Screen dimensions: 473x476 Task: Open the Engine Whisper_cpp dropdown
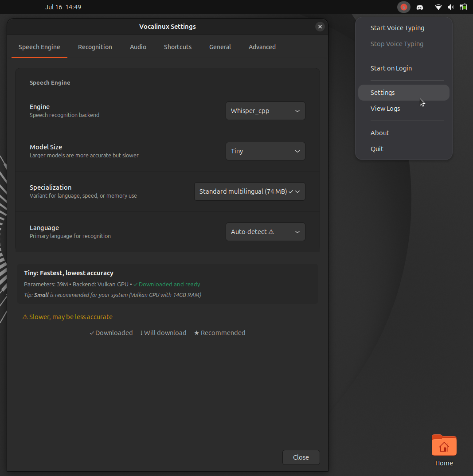[x=266, y=111]
